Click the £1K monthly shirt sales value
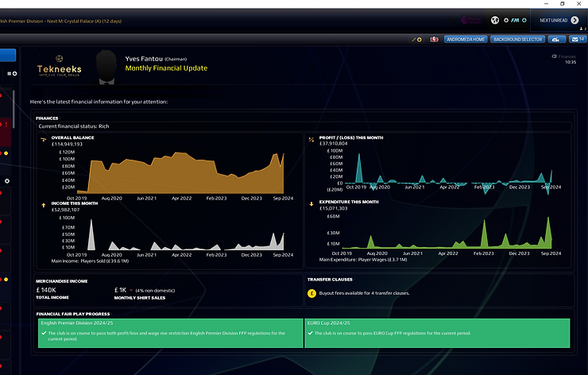588x375 pixels. pos(121,290)
